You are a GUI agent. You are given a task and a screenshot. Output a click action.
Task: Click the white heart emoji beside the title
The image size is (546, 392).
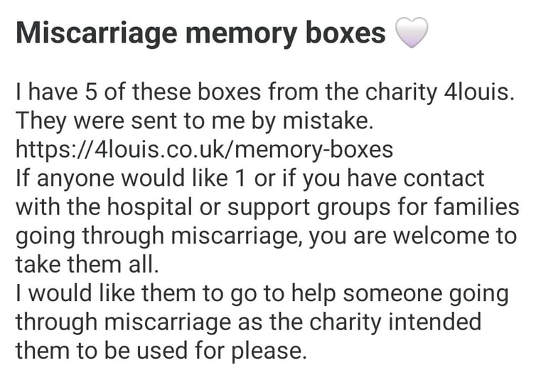pos(412,33)
